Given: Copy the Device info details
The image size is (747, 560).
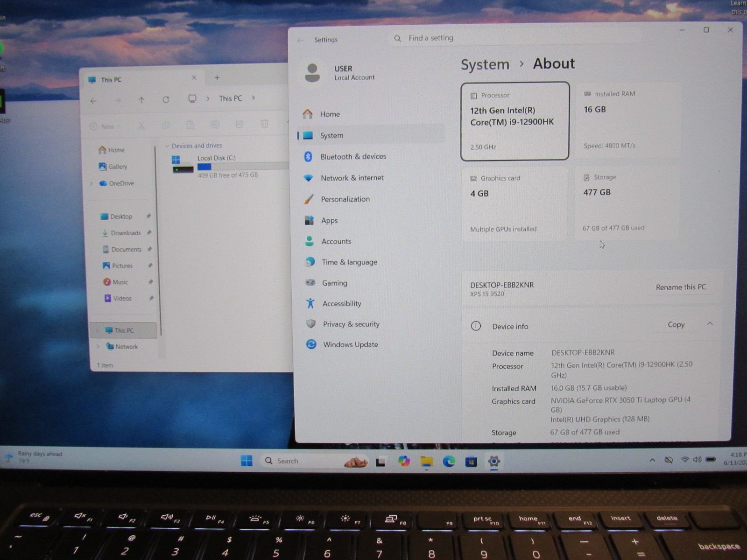Looking at the screenshot, I should pos(676,324).
